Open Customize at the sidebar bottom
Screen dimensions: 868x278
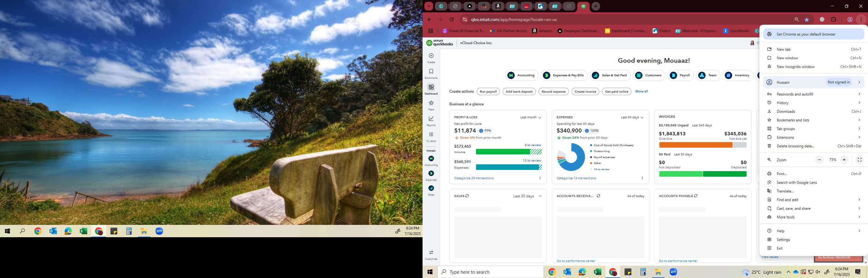point(431,255)
